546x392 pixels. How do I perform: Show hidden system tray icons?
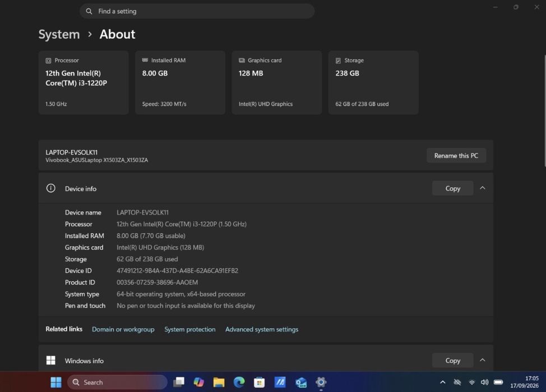[443, 382]
